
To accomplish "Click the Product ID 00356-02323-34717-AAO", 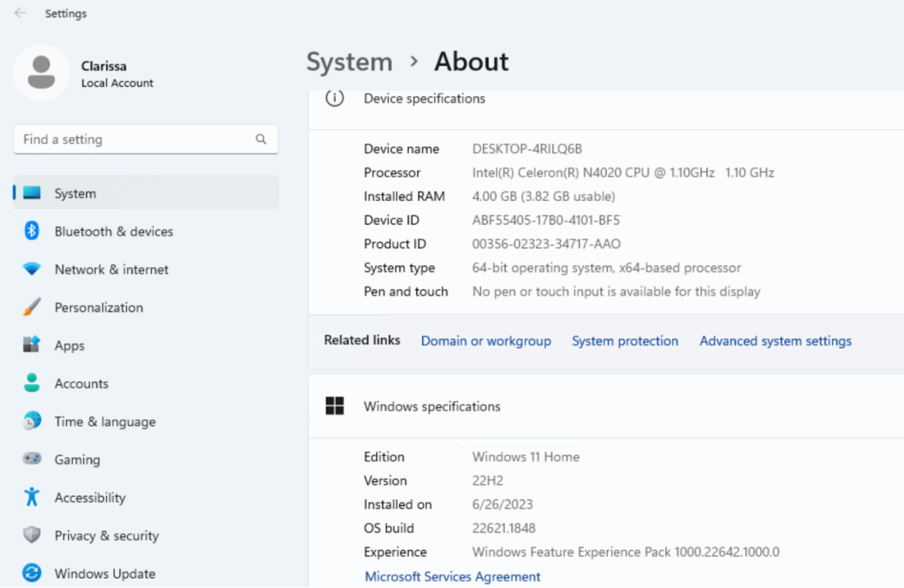I will click(546, 244).
